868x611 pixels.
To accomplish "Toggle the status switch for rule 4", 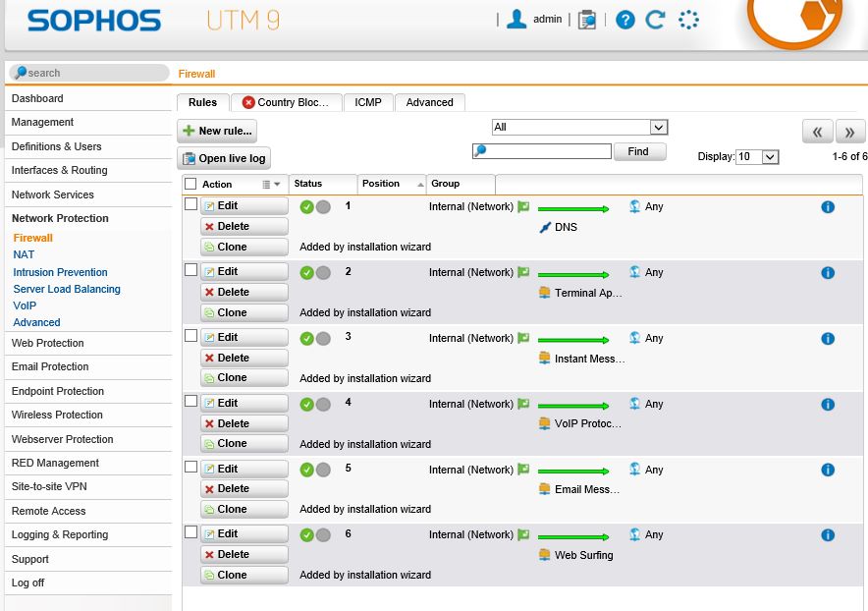I will pyautogui.click(x=315, y=405).
